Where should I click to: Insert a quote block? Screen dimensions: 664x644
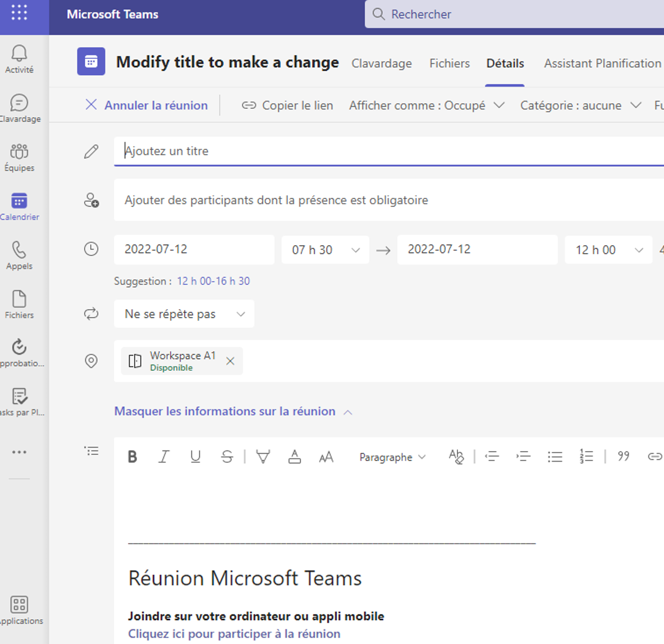tap(624, 457)
